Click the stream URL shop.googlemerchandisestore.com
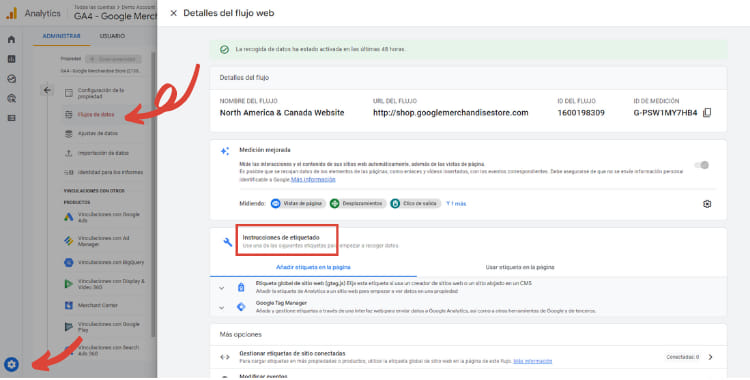 (x=451, y=113)
